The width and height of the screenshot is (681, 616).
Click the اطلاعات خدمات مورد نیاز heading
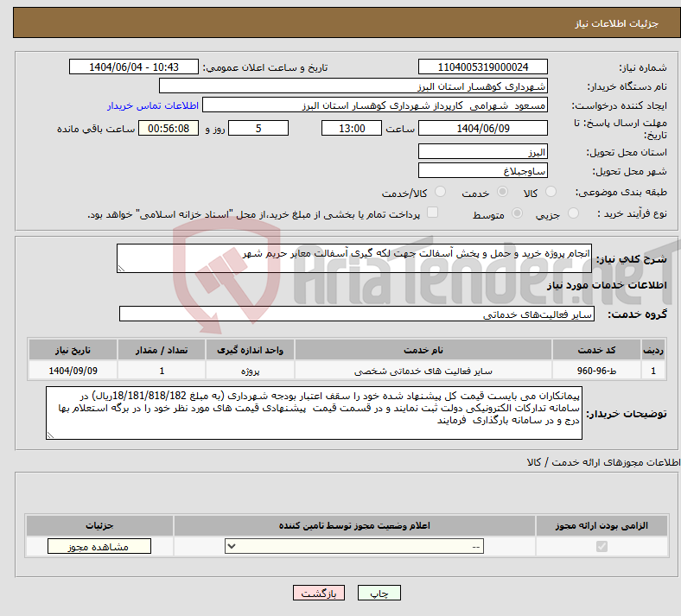[607, 285]
